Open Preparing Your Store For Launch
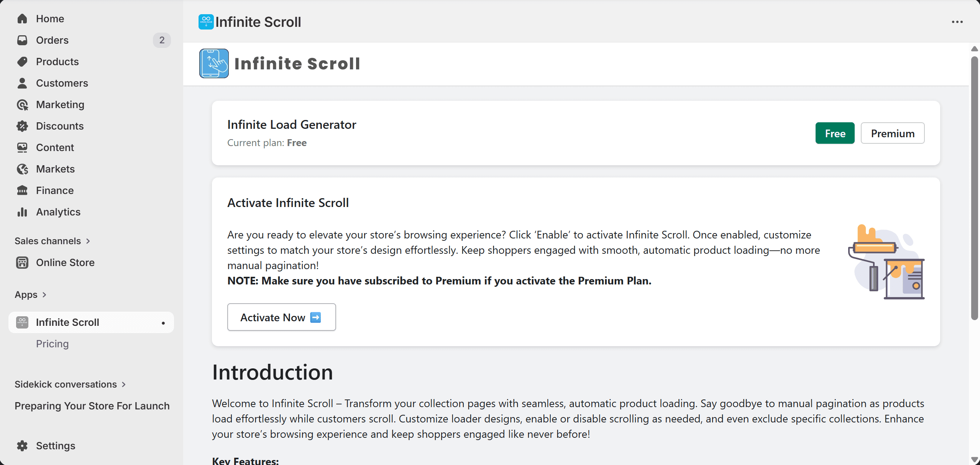The height and width of the screenshot is (465, 980). coord(92,406)
